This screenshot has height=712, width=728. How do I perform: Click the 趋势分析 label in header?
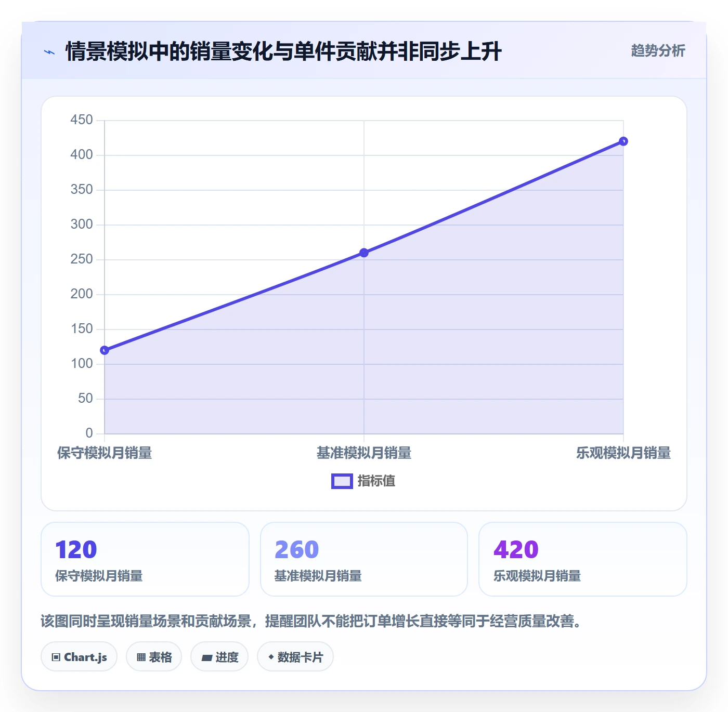(658, 50)
